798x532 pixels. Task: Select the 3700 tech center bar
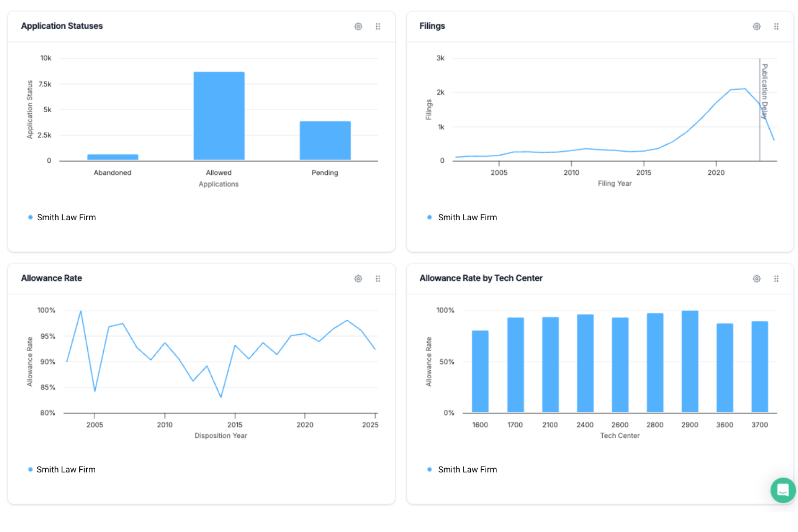coord(760,367)
